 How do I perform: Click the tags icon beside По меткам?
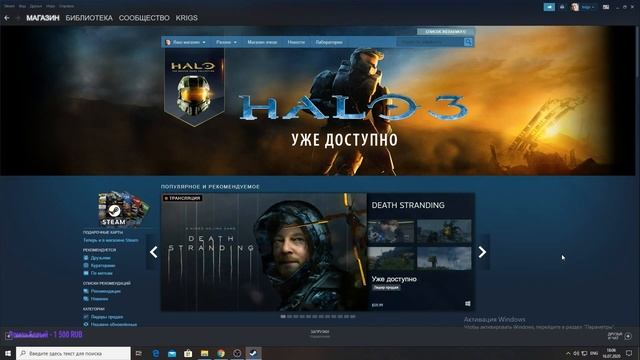(86, 273)
